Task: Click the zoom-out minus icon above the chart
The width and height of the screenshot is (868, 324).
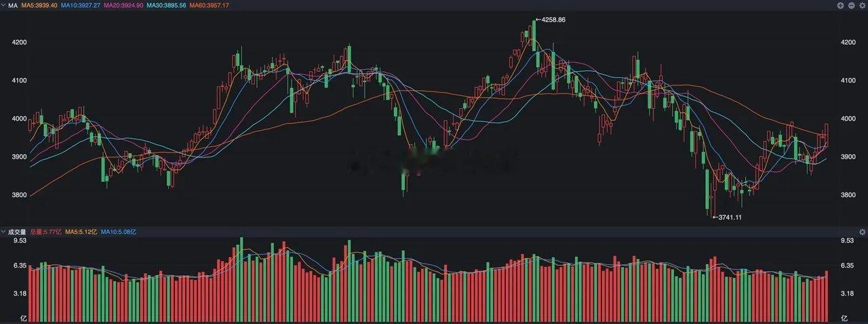Action: point(851,5)
